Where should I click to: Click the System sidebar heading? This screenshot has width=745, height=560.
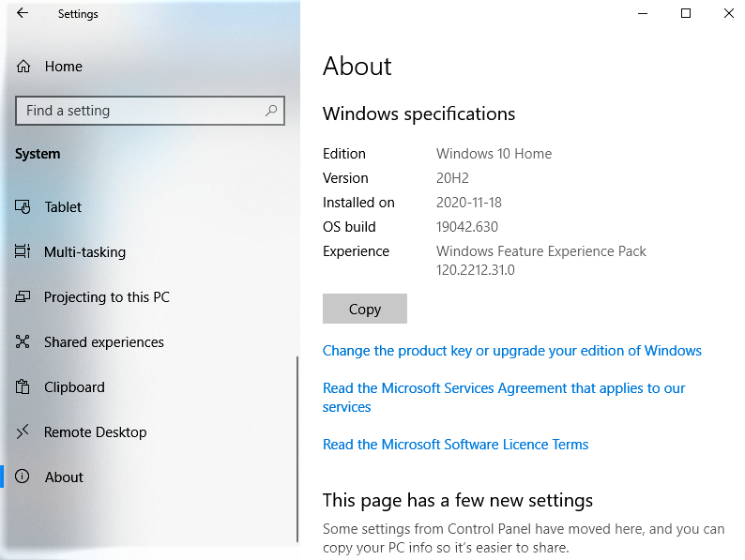click(x=38, y=154)
